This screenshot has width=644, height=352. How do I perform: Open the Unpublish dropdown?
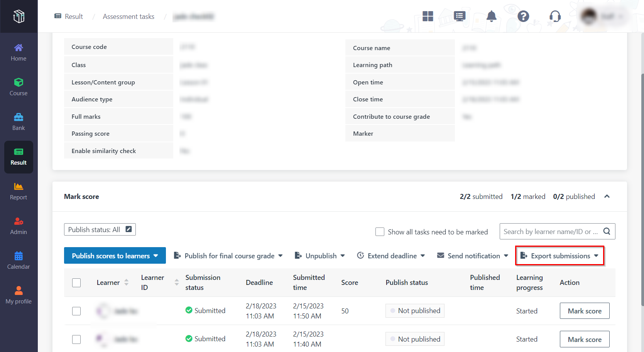click(x=319, y=256)
